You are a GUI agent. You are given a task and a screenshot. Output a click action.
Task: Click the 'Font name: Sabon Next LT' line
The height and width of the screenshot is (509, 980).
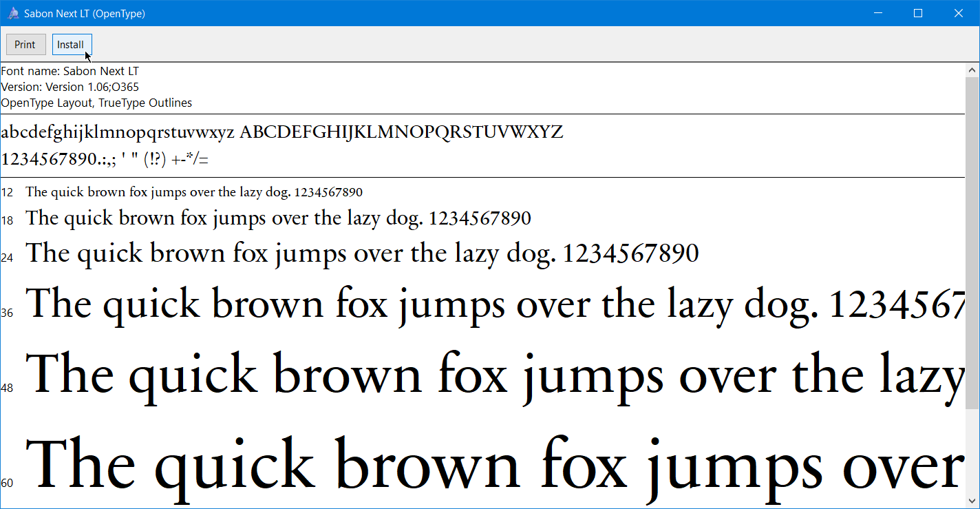click(x=70, y=71)
